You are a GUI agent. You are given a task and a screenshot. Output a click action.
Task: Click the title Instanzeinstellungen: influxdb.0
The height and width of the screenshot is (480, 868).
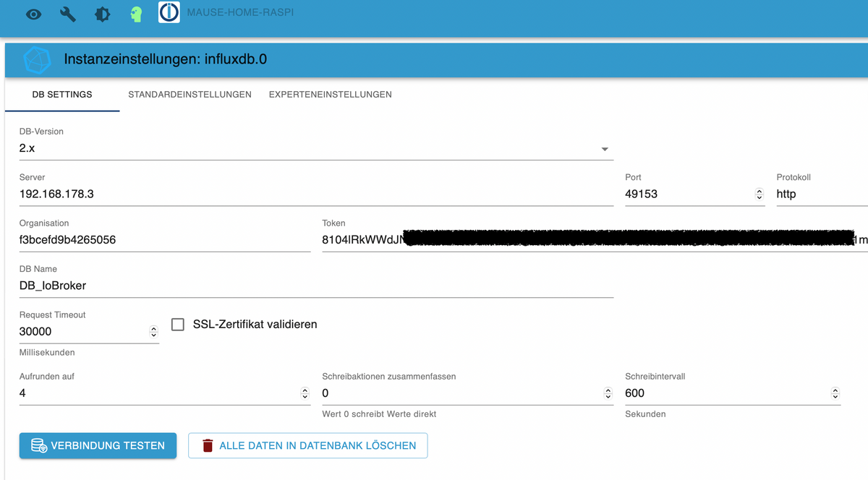point(166,59)
